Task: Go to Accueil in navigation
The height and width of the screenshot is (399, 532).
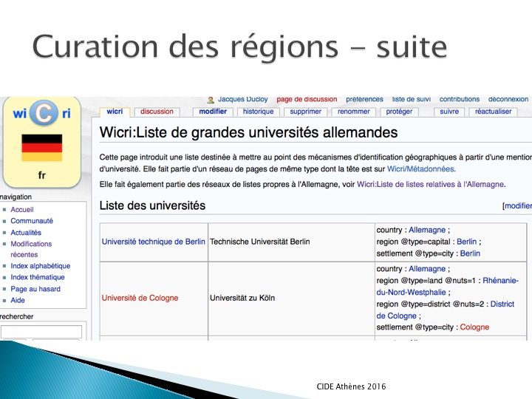Action: tap(22, 210)
